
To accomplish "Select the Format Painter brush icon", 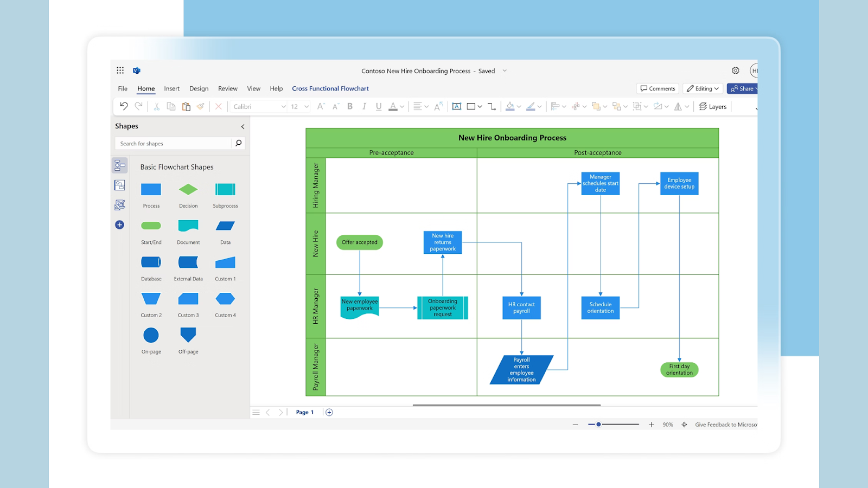I will [x=201, y=106].
